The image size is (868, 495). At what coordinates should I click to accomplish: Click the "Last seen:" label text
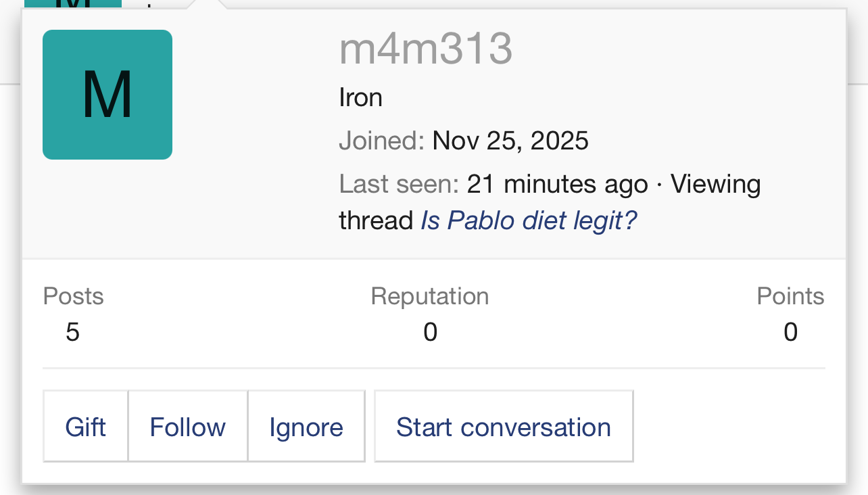[x=399, y=184]
